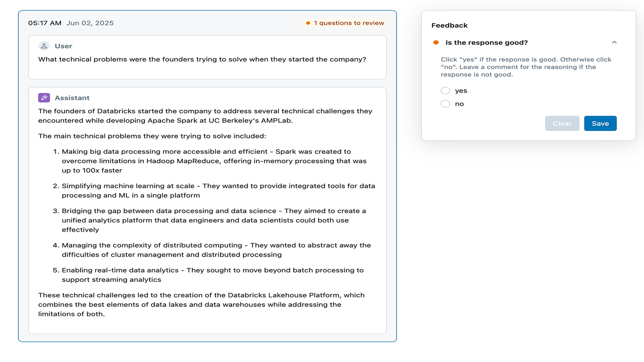
Task: Select the yes radio button
Action: 445,90
